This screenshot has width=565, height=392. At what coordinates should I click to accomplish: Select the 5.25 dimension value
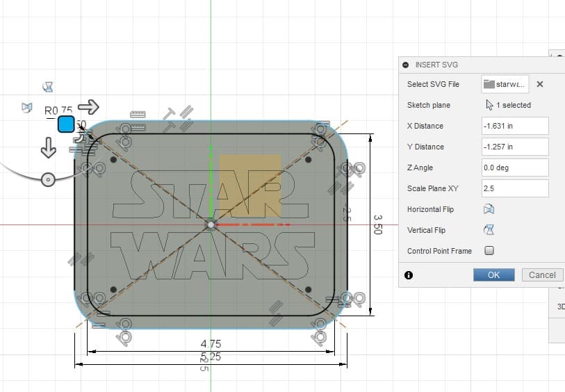pos(211,357)
